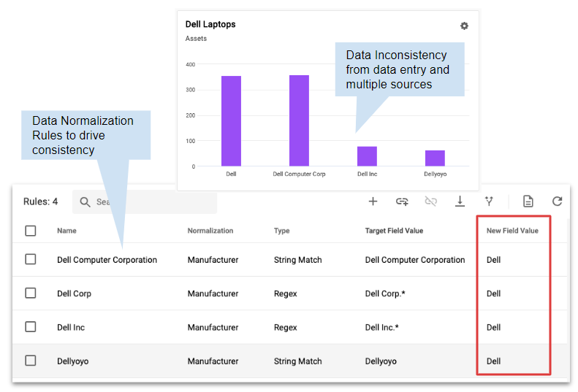Click 'Dell Inc.*' target field value
This screenshot has width=578, height=392.
point(382,328)
